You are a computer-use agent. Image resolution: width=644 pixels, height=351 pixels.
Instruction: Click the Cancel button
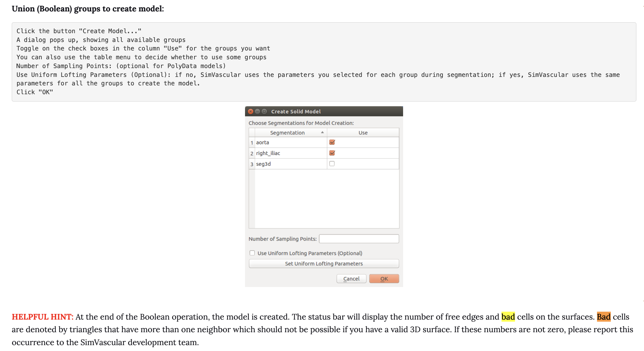351,279
